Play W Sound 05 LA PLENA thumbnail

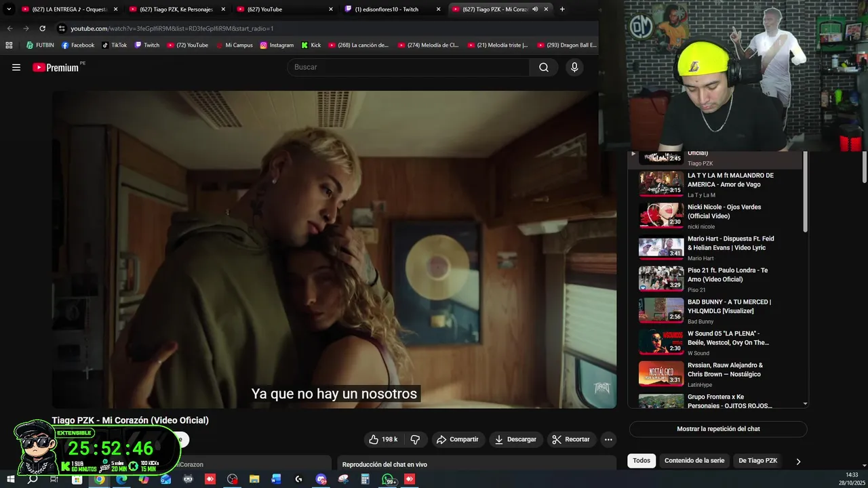pos(661,342)
